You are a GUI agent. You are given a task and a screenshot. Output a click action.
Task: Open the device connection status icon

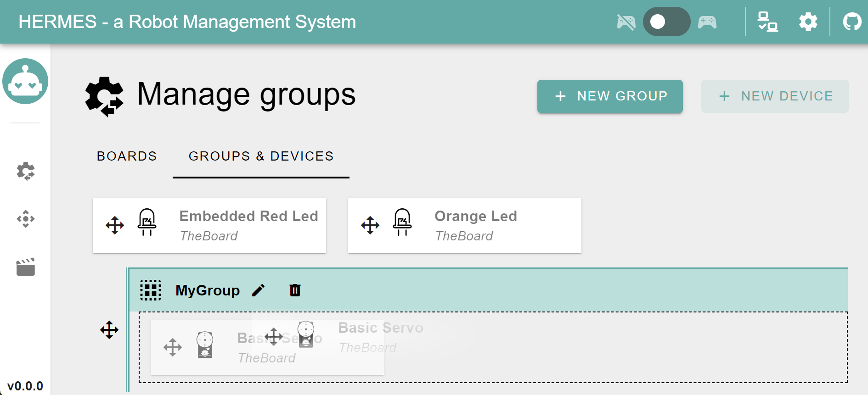tap(767, 22)
